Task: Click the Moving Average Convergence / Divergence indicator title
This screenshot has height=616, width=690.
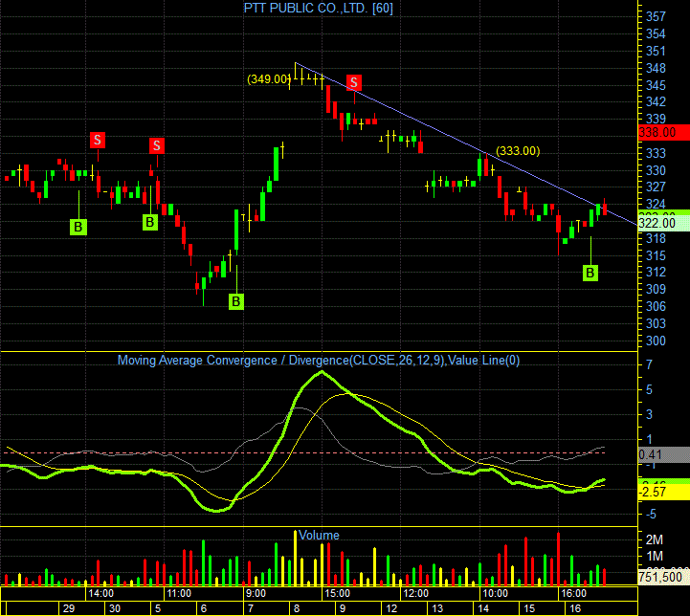Action: 319,361
